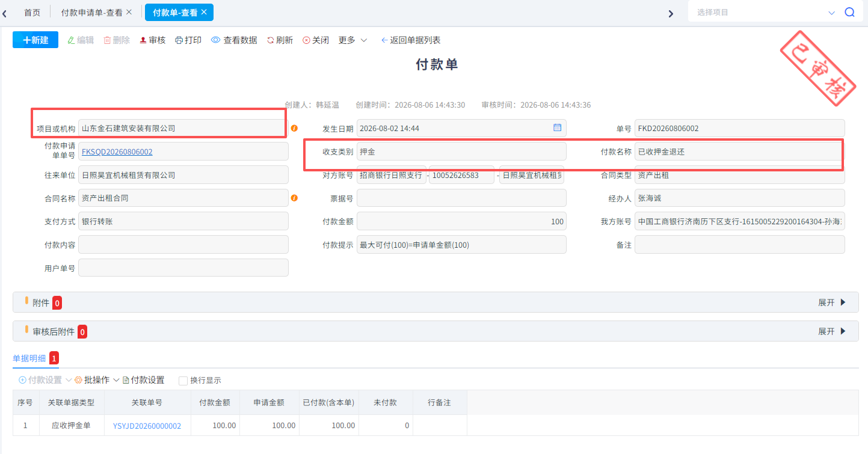
Task: Click the 申请金额 column header
Action: (269, 402)
